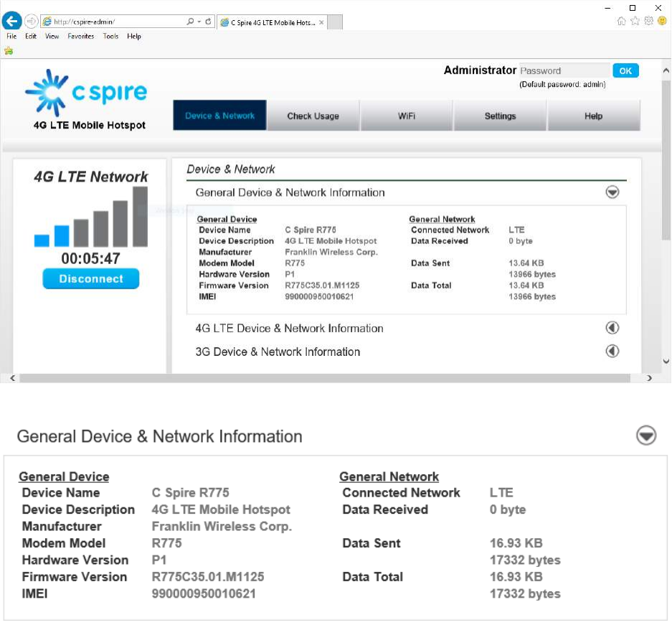Click the connection timer 00:05:47

[x=91, y=258]
